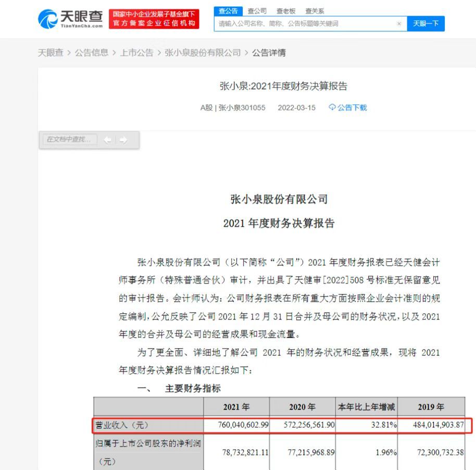
Task: Click the date 2022-03-15
Action: 297,107
